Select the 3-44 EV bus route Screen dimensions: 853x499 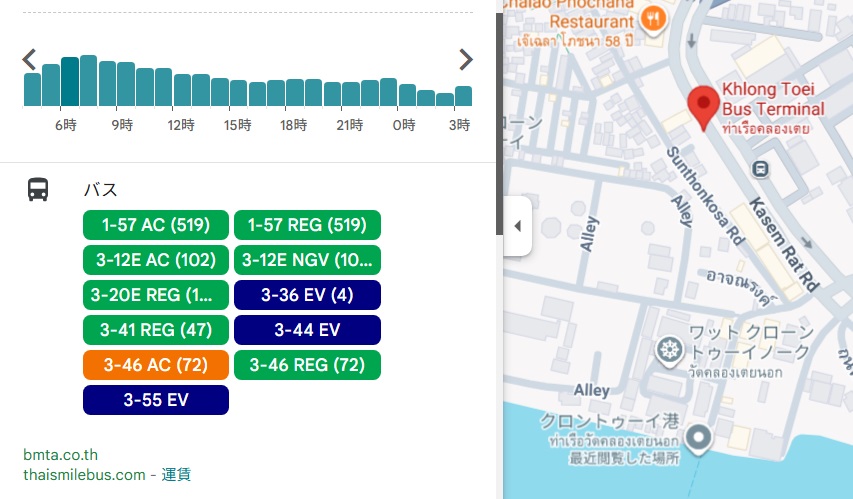click(307, 330)
